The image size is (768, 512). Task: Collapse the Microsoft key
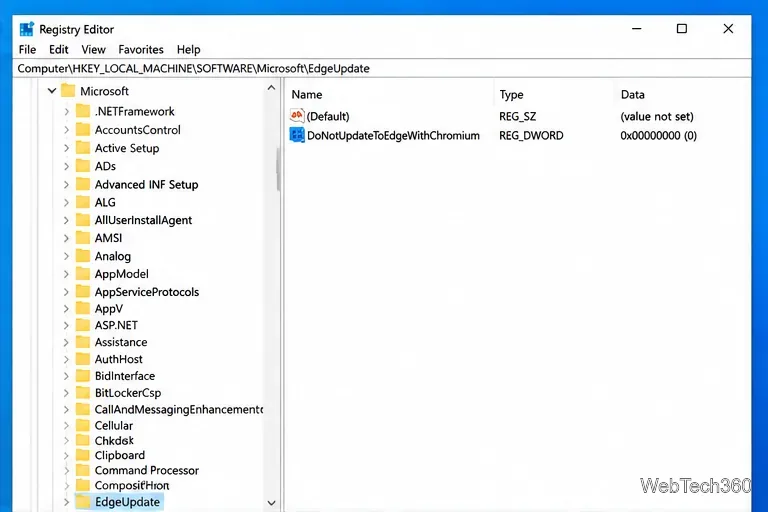51,91
